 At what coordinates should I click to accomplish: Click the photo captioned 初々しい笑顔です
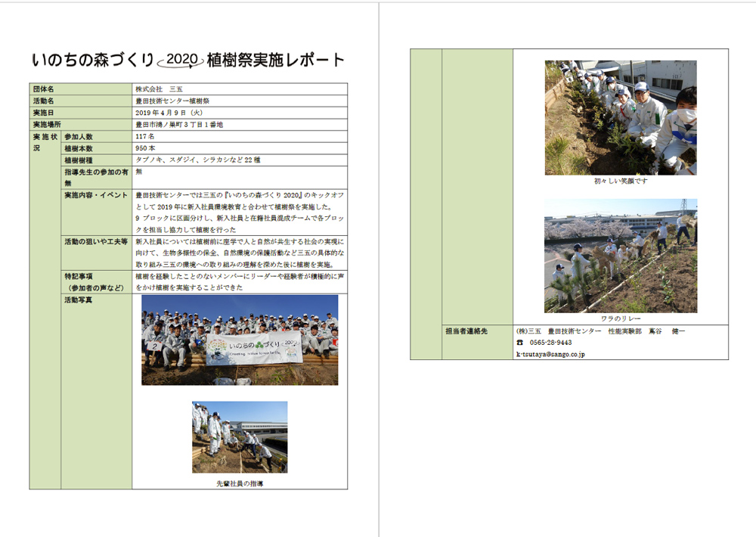coord(621,118)
